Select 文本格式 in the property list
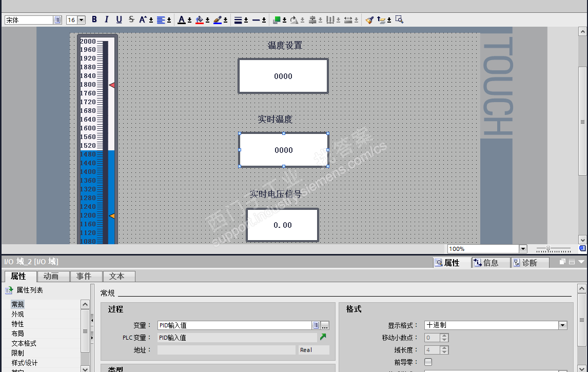This screenshot has height=372, width=588. (24, 343)
